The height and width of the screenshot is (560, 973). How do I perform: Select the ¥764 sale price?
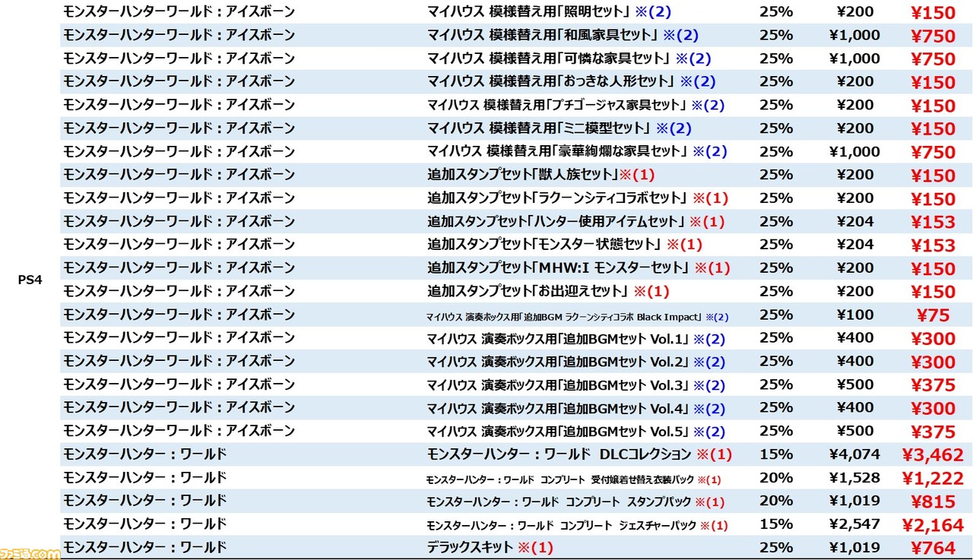(932, 549)
